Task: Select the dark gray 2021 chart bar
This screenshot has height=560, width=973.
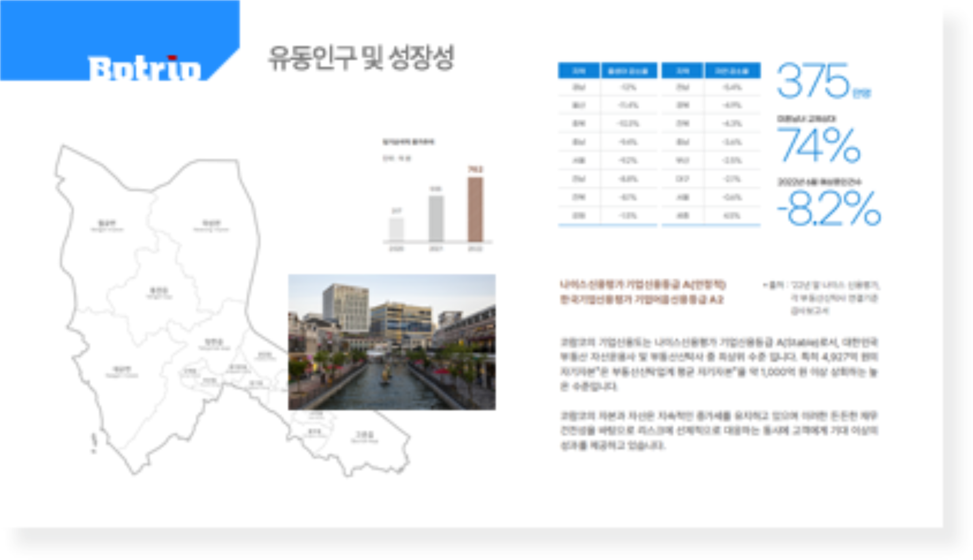Action: pyautogui.click(x=436, y=218)
